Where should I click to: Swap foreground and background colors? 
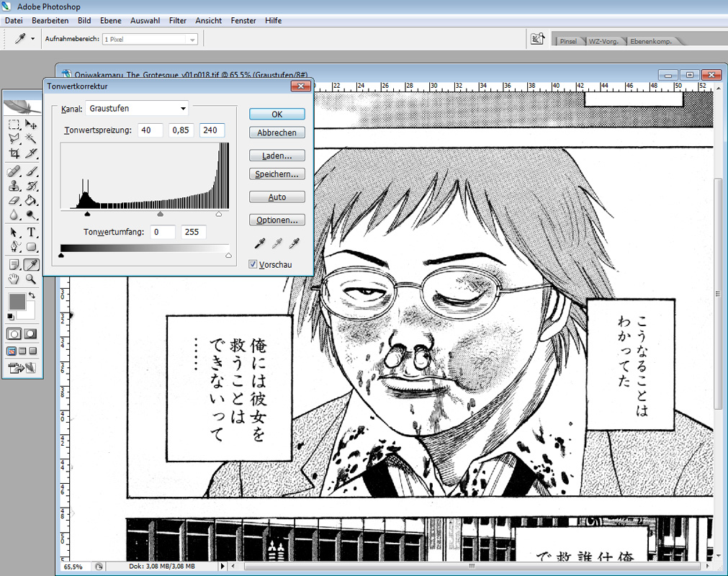tap(32, 295)
